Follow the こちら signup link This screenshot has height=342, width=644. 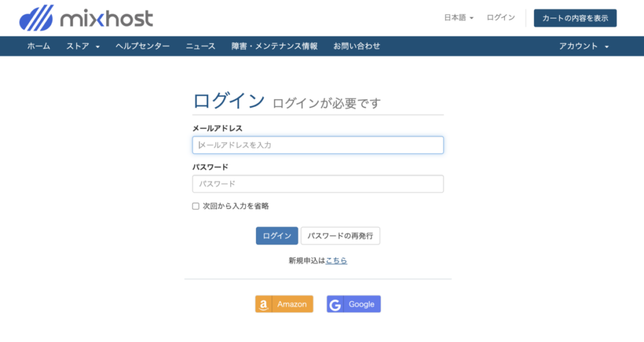(336, 260)
